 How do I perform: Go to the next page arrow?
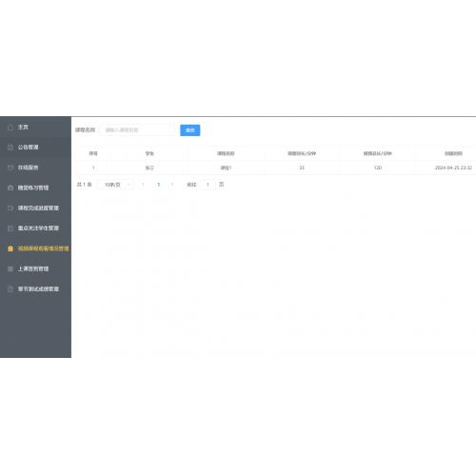coord(172,185)
